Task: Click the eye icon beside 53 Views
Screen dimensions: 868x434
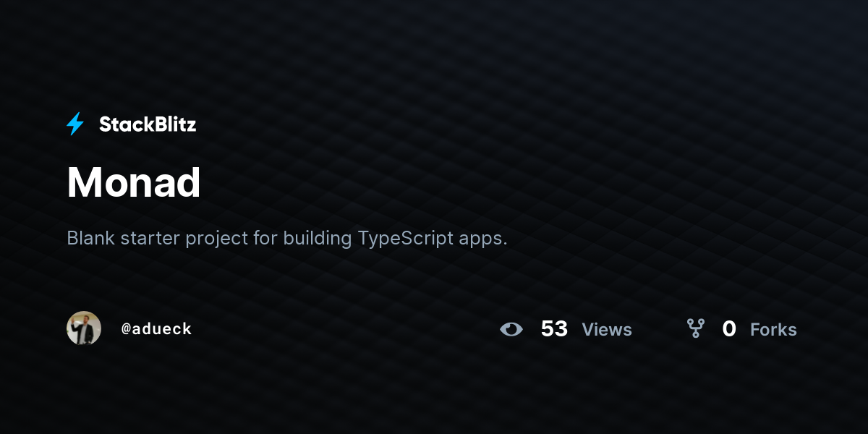Action: pyautogui.click(x=511, y=329)
